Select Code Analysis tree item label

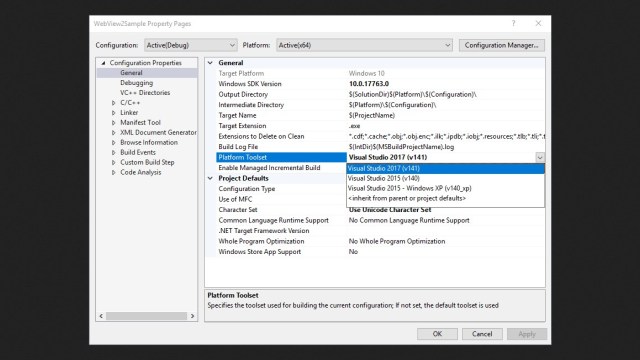pyautogui.click(x=140, y=172)
